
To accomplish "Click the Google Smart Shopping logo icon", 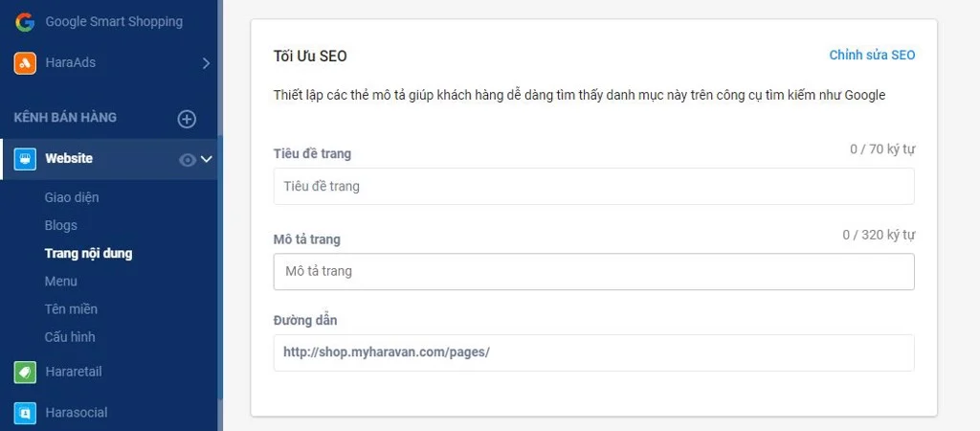I will coord(25,22).
